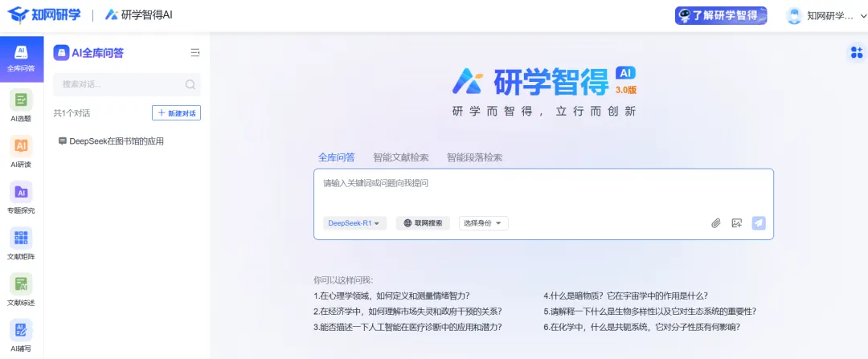Click the upload image icon
This screenshot has height=359, width=868.
tap(736, 223)
